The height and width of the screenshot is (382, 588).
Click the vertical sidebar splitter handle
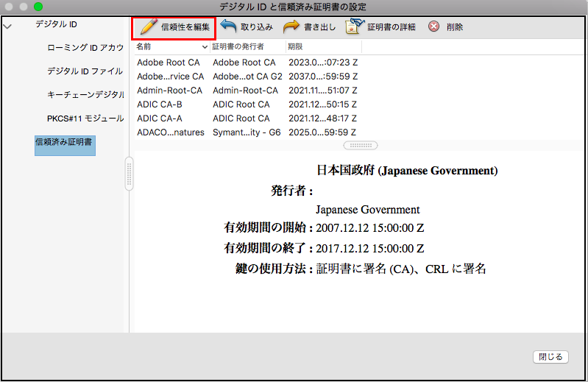[129, 174]
